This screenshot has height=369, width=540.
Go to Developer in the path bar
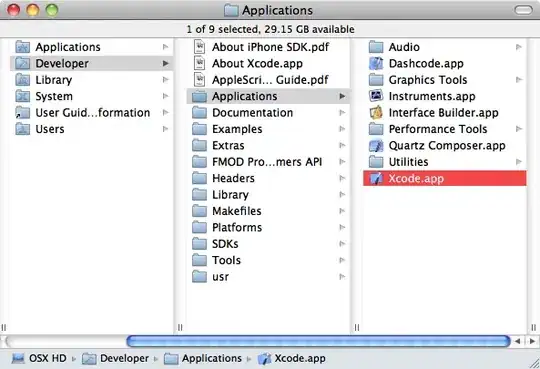(x=115, y=358)
